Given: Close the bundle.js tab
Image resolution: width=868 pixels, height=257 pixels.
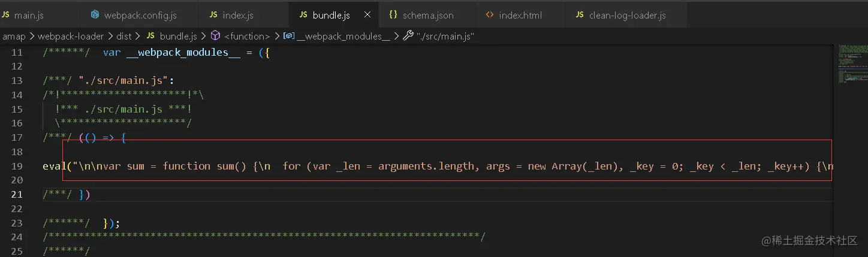Looking at the screenshot, I should point(367,14).
